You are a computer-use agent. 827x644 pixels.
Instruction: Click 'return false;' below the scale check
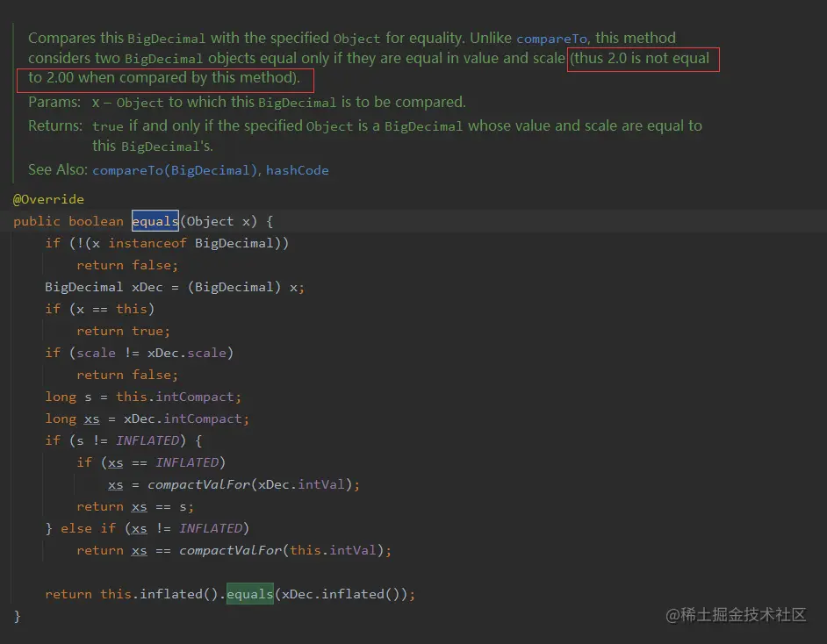[127, 375]
